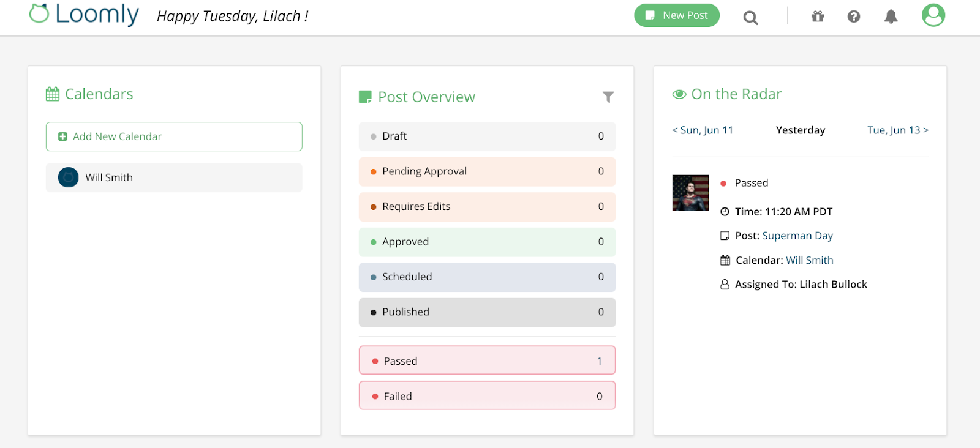Select the Draft status row

pyautogui.click(x=487, y=136)
